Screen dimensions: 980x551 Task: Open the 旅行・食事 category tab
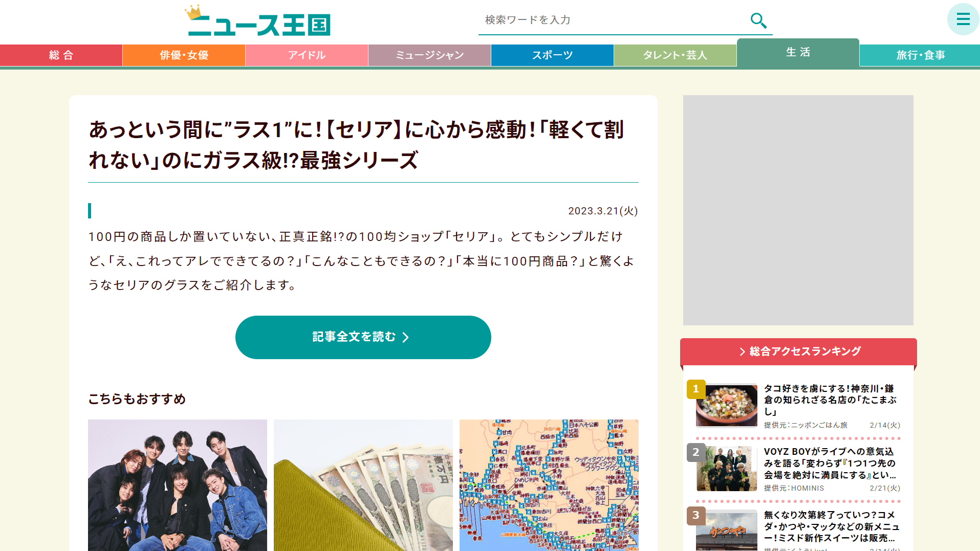tap(920, 55)
